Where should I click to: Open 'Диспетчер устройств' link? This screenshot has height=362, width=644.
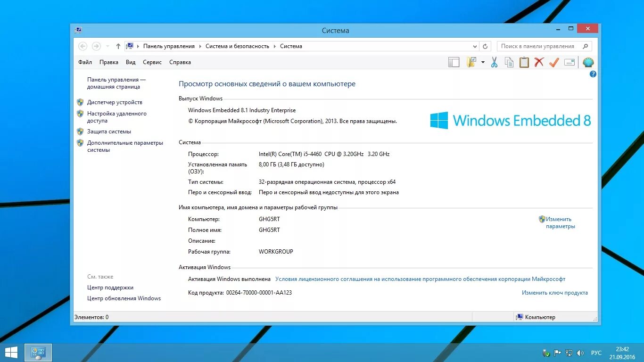(x=115, y=102)
